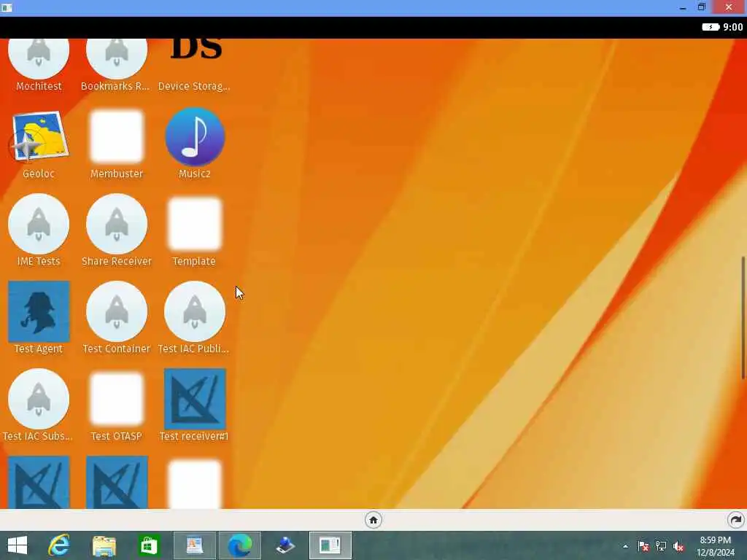Click the rotate screen button in simulator bar

[735, 520]
